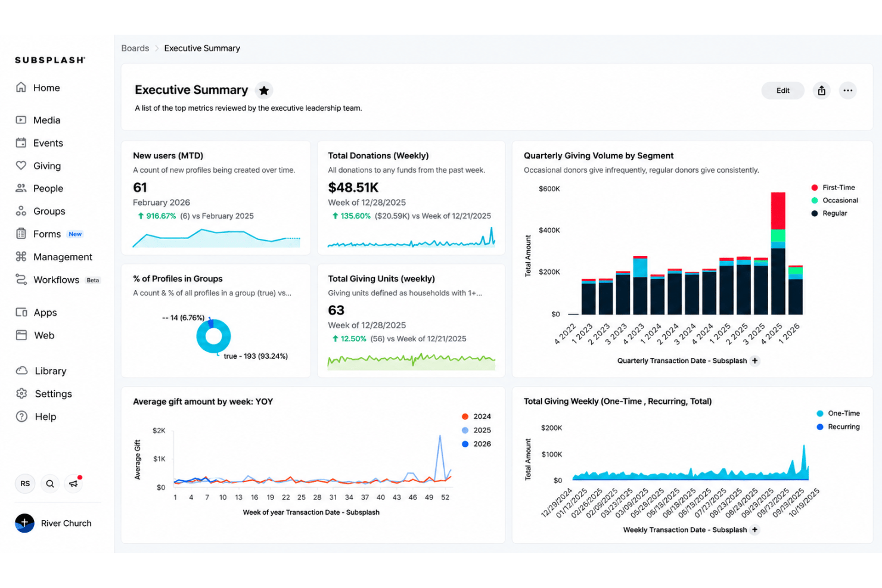Click the tallest 4 2025 quarterly bar
Viewport: 882px width, 588px height.
[778, 253]
